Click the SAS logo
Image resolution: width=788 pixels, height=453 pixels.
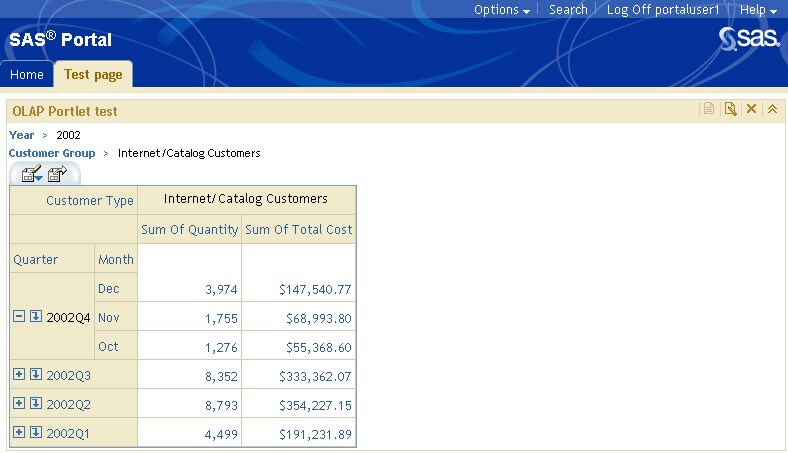click(x=749, y=39)
